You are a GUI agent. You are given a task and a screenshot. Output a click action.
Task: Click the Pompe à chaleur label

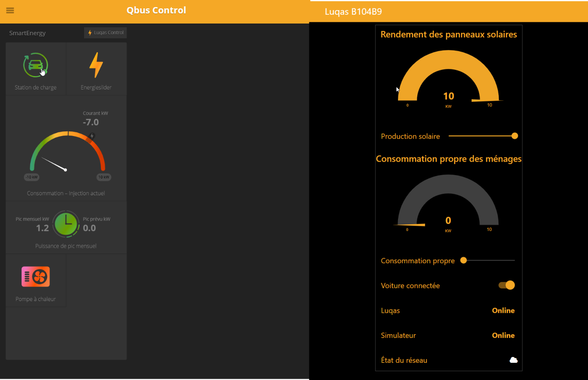[x=36, y=299]
